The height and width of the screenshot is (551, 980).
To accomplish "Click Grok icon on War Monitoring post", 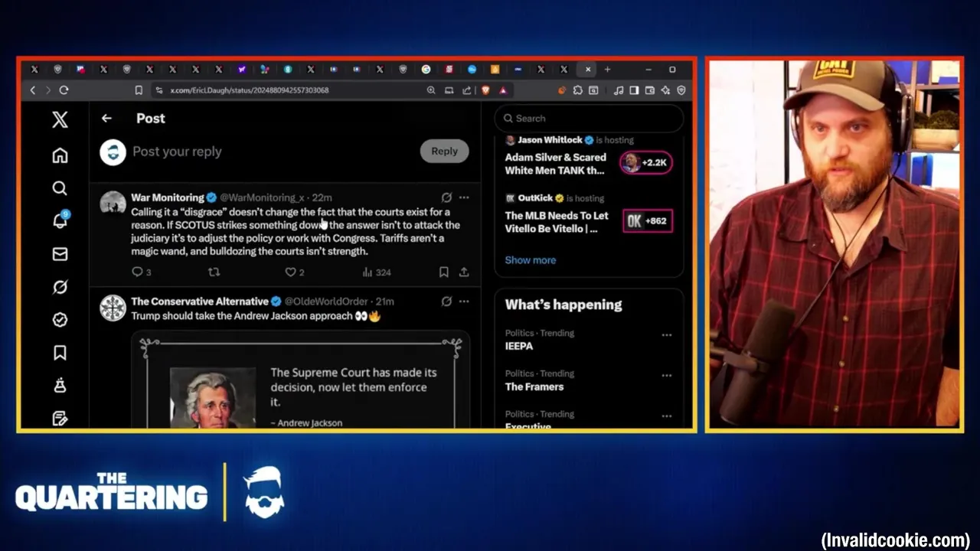I will click(x=446, y=197).
